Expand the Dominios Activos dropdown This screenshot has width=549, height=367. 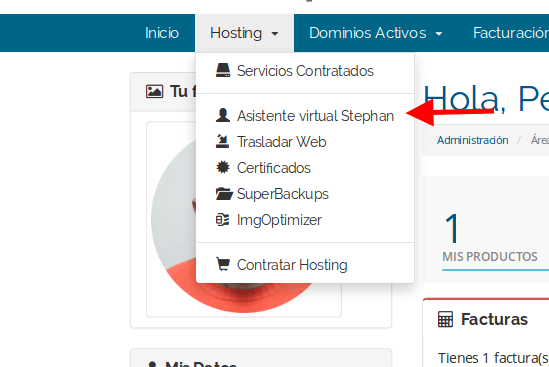point(376,33)
